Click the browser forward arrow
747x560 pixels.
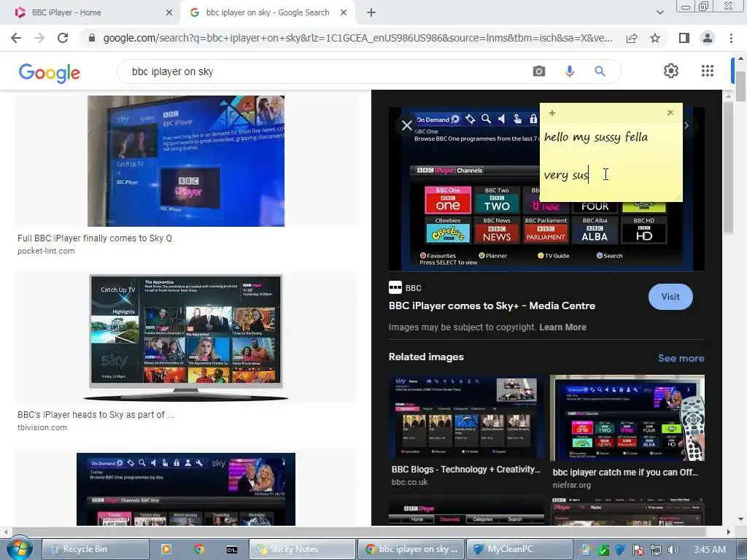tap(39, 38)
